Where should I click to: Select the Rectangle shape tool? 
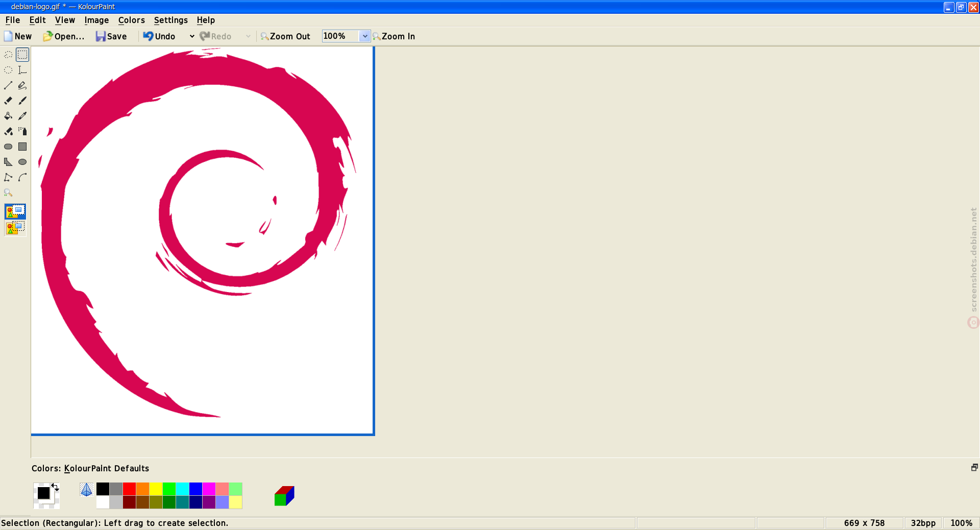pos(22,147)
